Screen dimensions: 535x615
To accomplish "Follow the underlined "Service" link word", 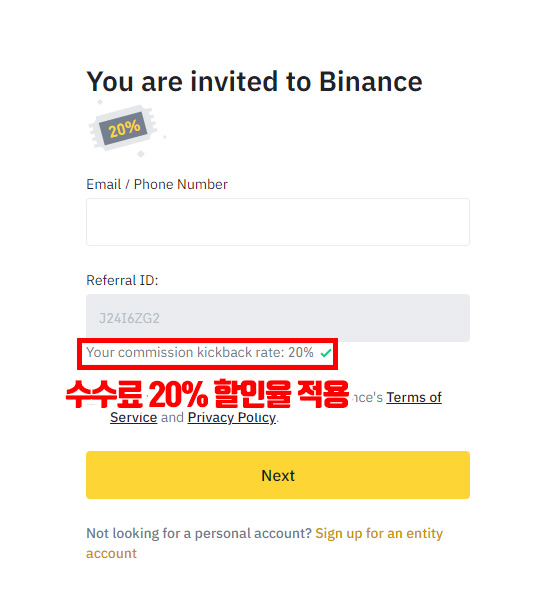I will 133,417.
